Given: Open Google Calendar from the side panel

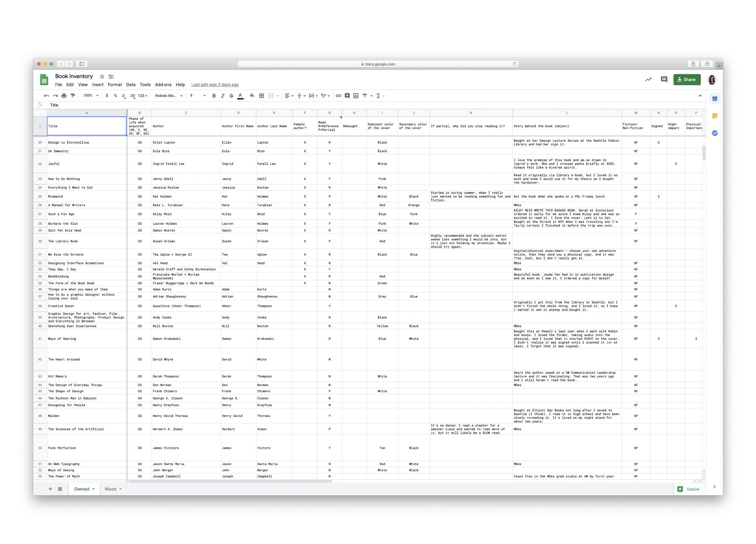Looking at the screenshot, I should click(x=714, y=98).
